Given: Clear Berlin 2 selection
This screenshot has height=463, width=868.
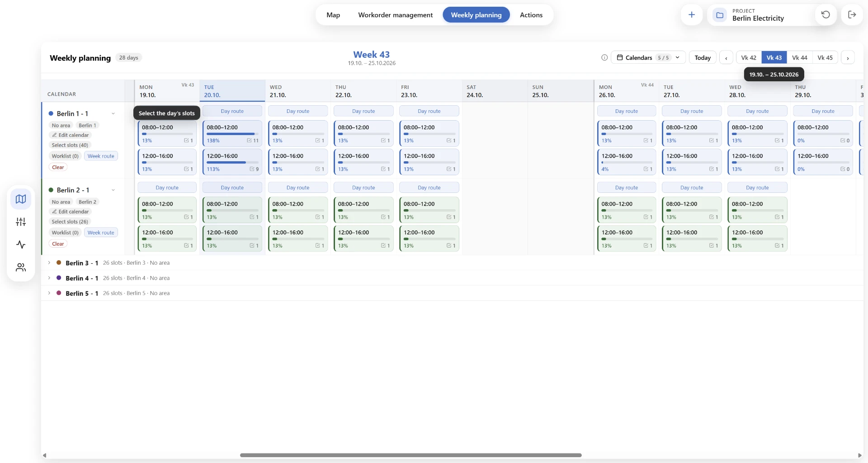Looking at the screenshot, I should [58, 244].
